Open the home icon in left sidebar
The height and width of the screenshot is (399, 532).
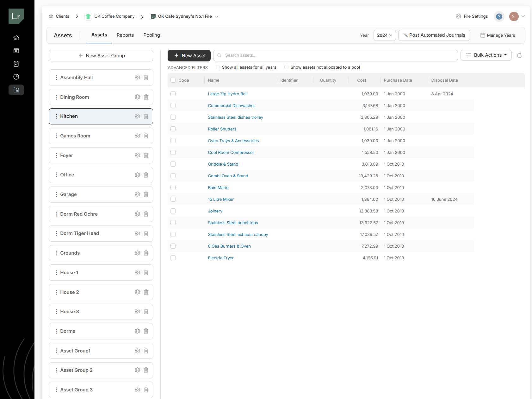tap(16, 38)
